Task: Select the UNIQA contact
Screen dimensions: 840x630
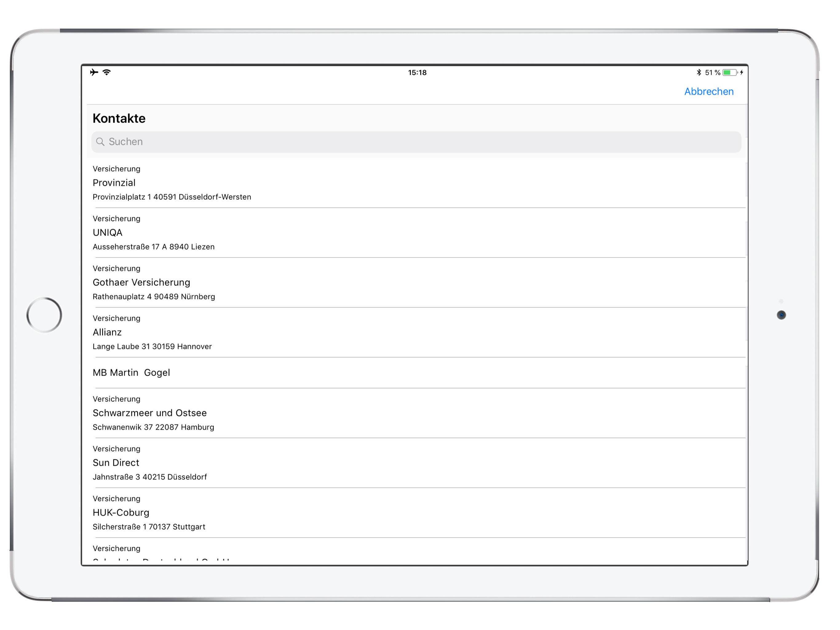Action: click(417, 233)
